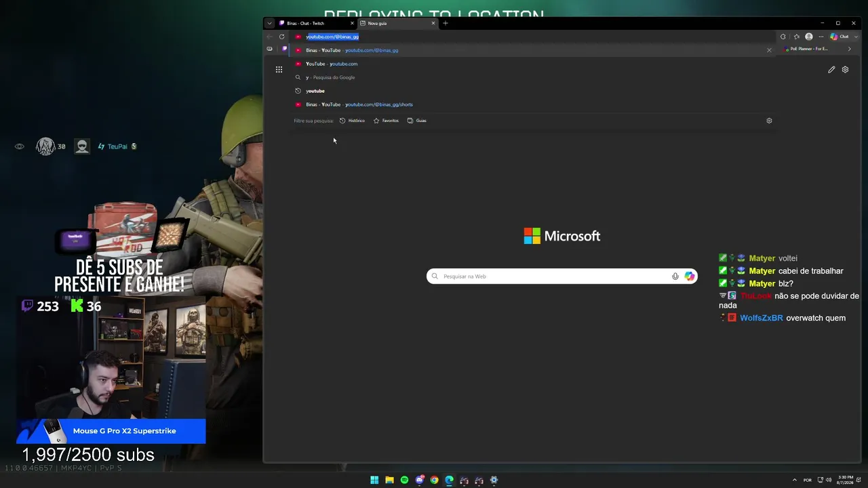Viewport: 868px width, 488px height.
Task: Open a new tab with plus button
Action: click(x=446, y=23)
